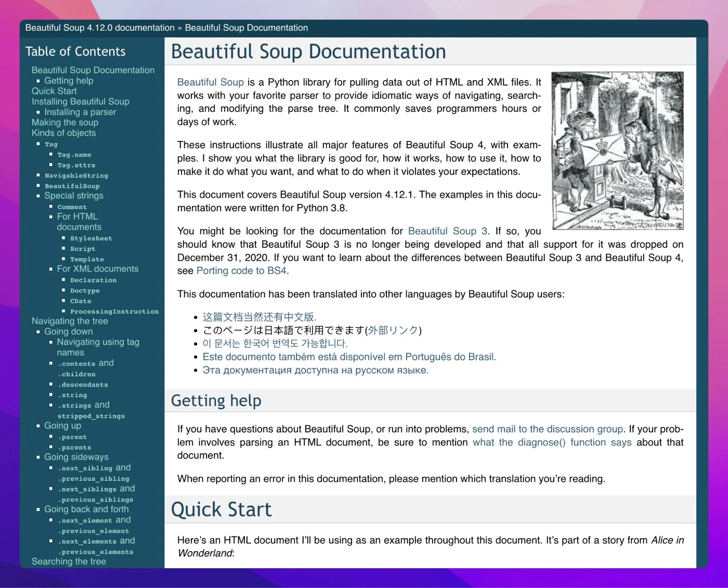This screenshot has height=588, width=728.
Task: Select Tag.attrs in the contents
Action: [x=76, y=165]
